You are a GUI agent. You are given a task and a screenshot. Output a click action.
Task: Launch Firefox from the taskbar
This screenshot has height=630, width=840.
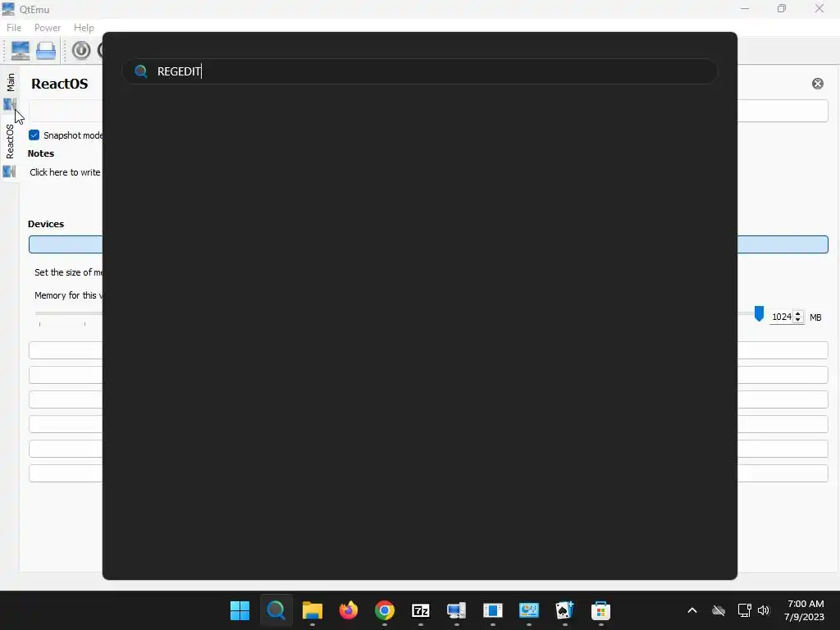point(348,610)
